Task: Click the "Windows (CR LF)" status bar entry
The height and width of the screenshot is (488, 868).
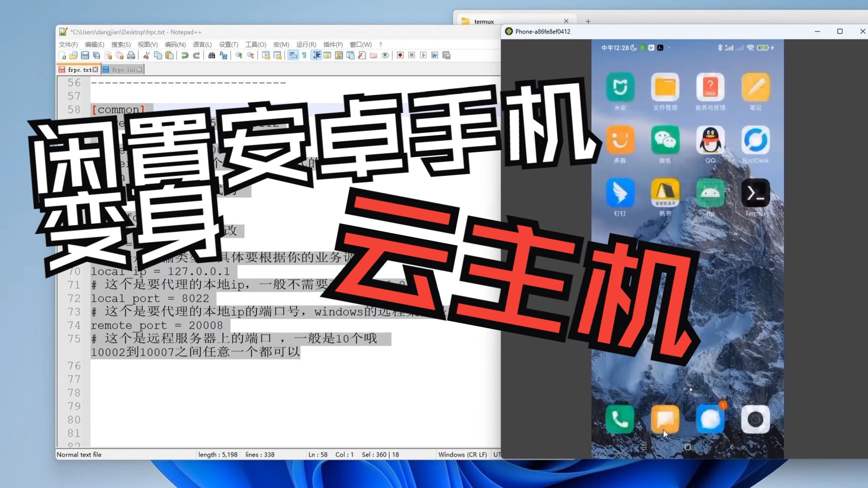Action: 462,455
